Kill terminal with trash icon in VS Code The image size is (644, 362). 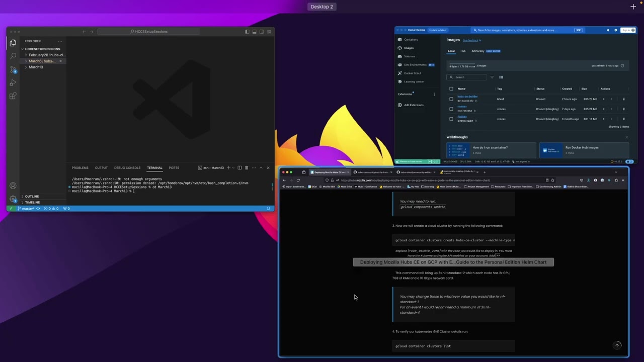pyautogui.click(x=247, y=167)
